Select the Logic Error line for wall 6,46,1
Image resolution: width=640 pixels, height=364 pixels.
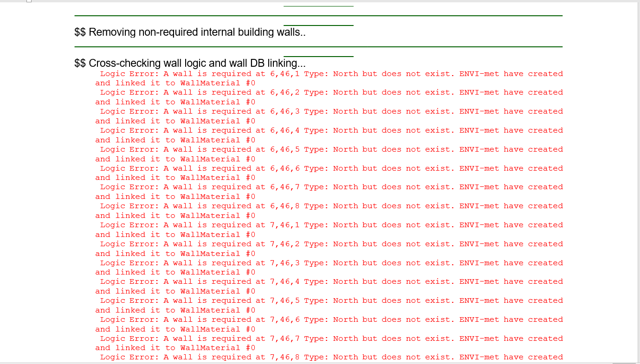point(331,74)
